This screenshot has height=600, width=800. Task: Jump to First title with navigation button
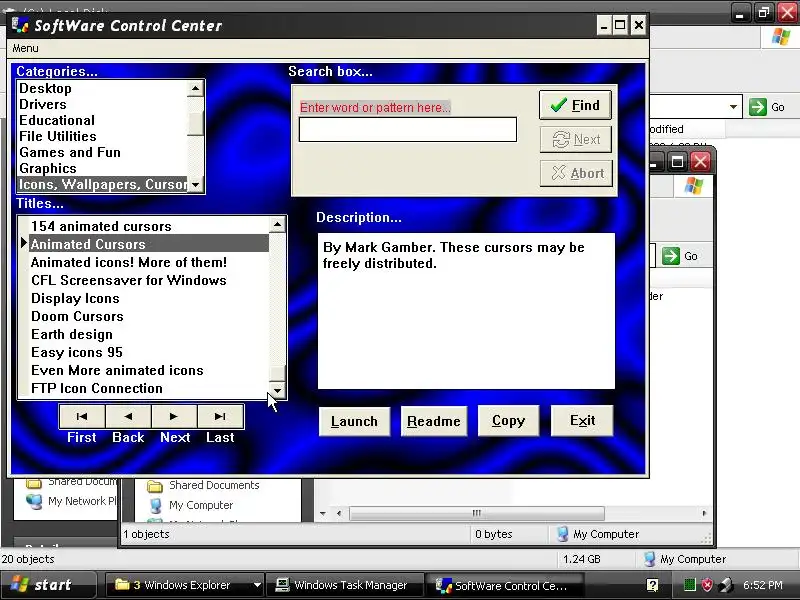82,416
